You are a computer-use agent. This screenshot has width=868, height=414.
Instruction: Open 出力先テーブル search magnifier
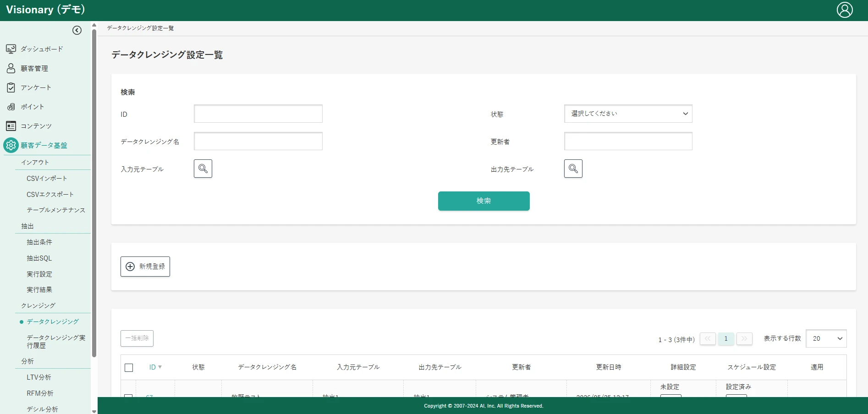tap(573, 169)
